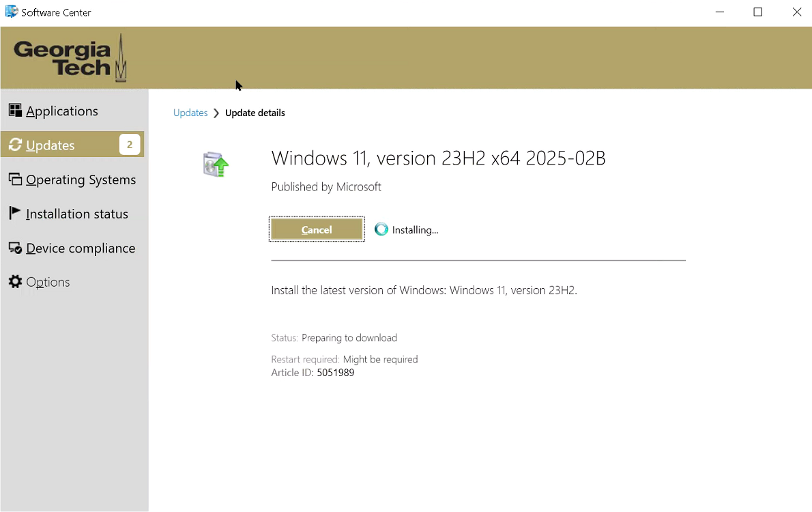812x512 pixels.
Task: Click the Installing... status label
Action: click(415, 229)
